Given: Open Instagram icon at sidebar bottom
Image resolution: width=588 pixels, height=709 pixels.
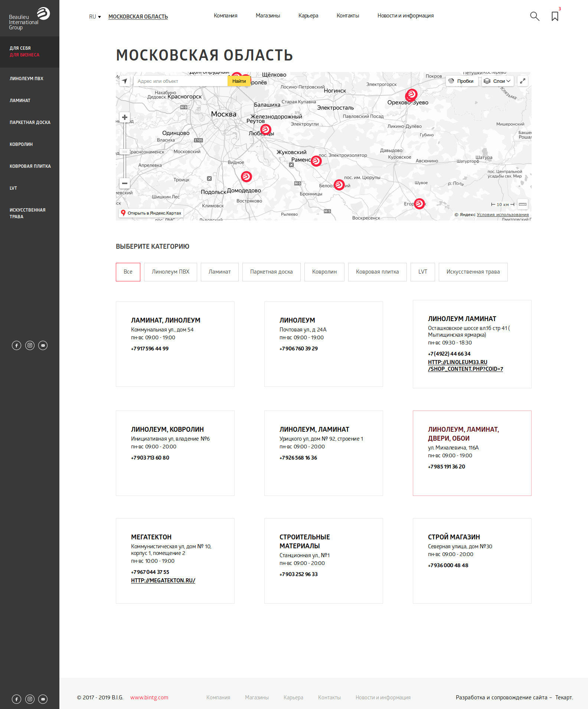Looking at the screenshot, I should point(30,699).
